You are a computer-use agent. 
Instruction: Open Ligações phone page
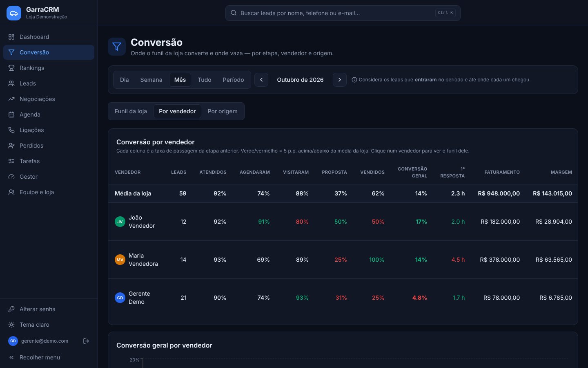(x=49, y=130)
